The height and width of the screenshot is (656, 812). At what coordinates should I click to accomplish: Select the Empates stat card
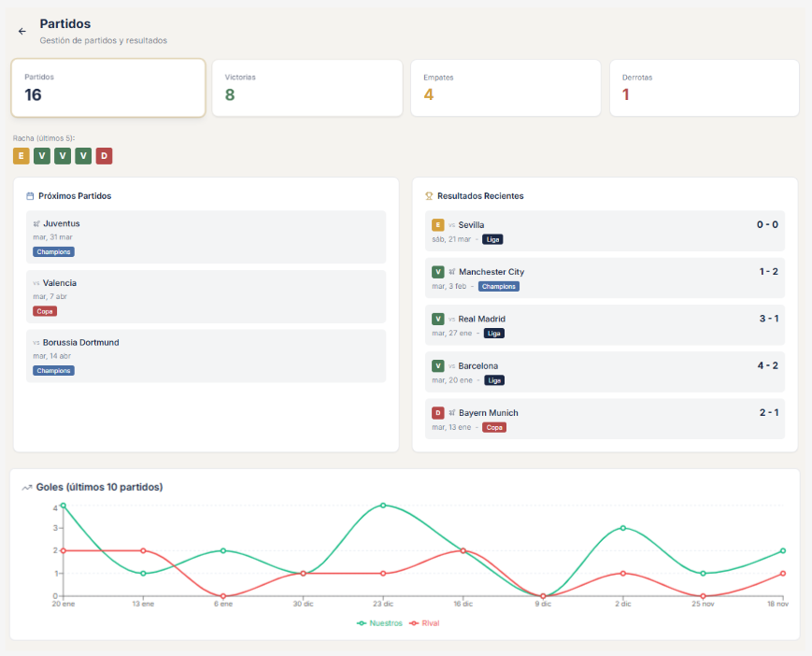coord(506,88)
